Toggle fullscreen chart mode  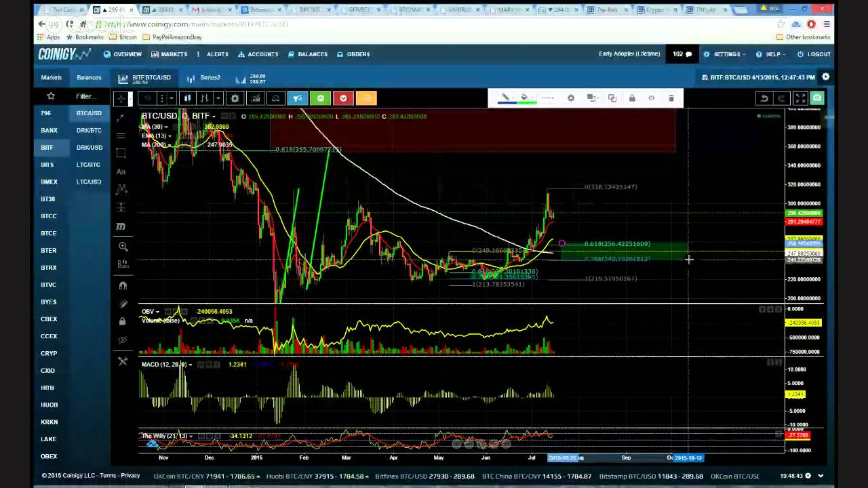800,98
